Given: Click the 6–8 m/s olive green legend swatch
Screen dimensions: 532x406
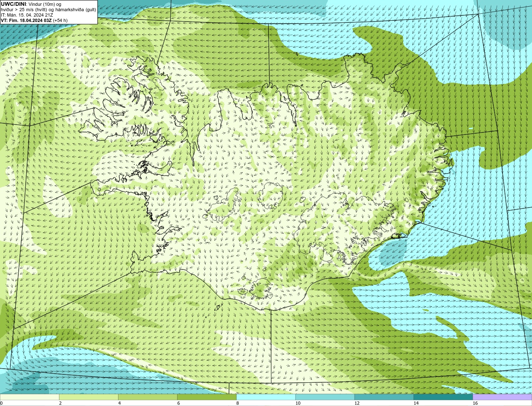Looking at the screenshot, I should pos(207,397).
